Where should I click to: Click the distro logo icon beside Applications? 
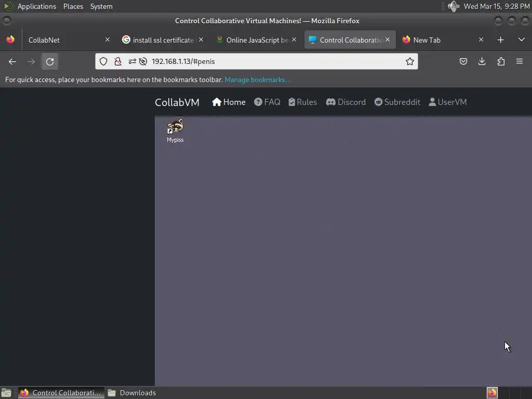(x=9, y=6)
